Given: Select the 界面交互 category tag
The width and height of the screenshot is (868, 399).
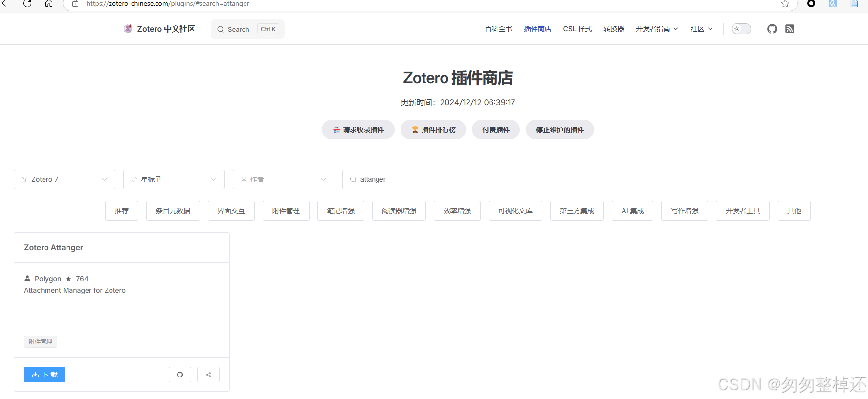Looking at the screenshot, I should [x=231, y=211].
